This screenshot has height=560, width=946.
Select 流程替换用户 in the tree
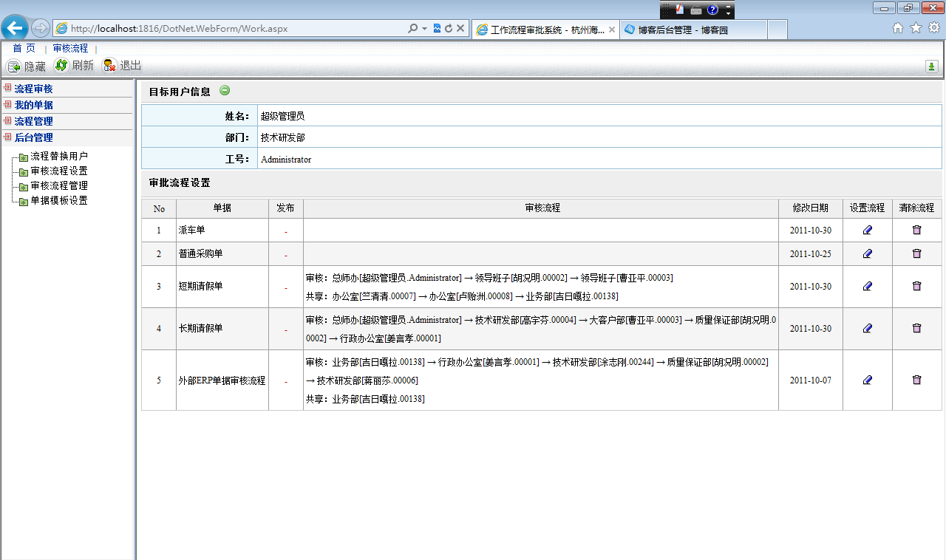(59, 156)
